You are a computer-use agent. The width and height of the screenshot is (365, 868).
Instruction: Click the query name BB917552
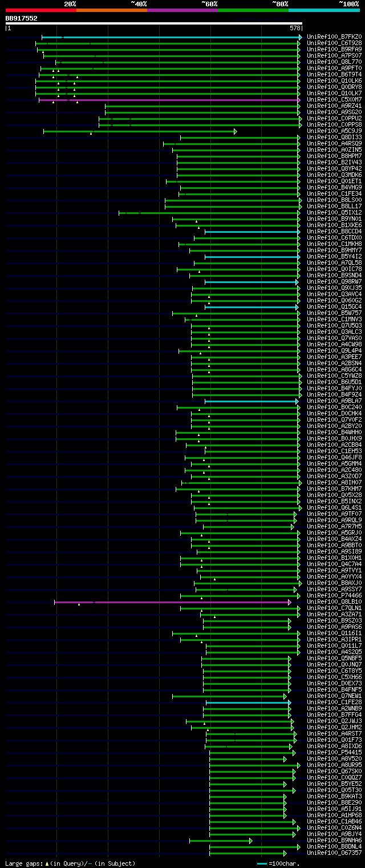pos(22,18)
